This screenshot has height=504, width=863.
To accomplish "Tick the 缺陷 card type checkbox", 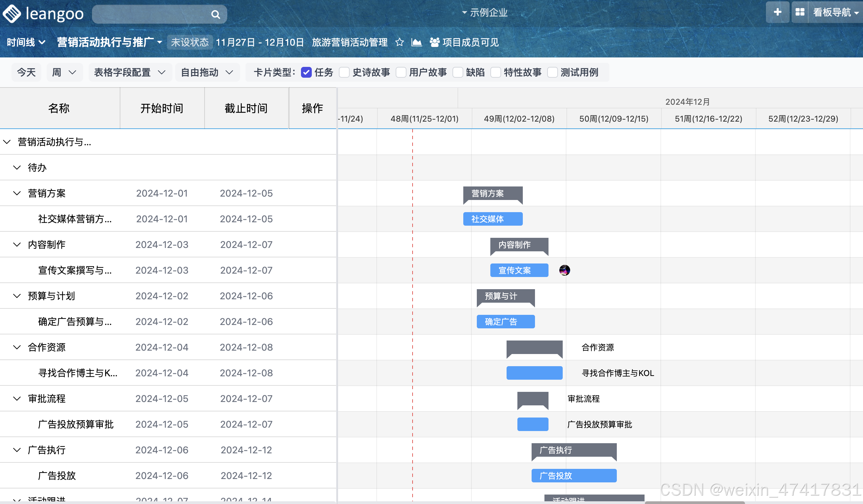I will [458, 73].
